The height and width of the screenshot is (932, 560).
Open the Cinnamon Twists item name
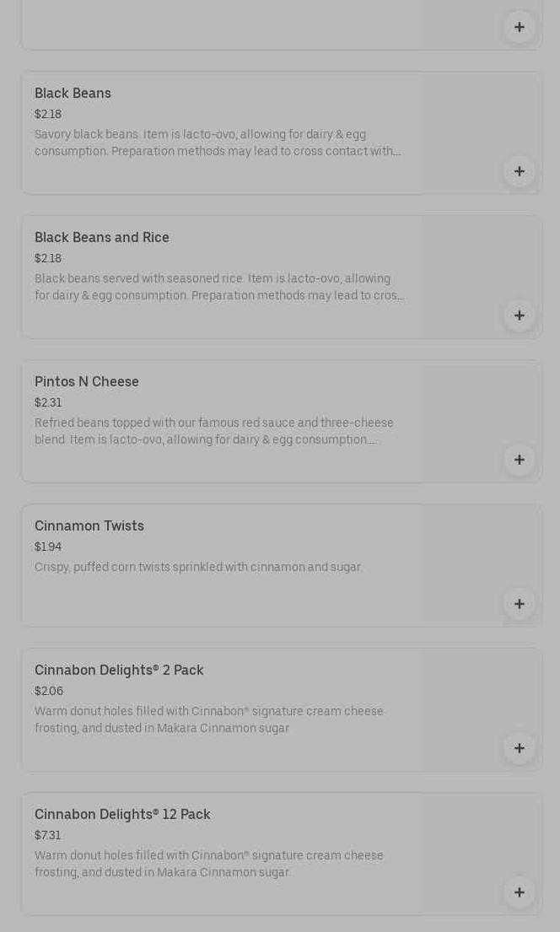coord(89,526)
